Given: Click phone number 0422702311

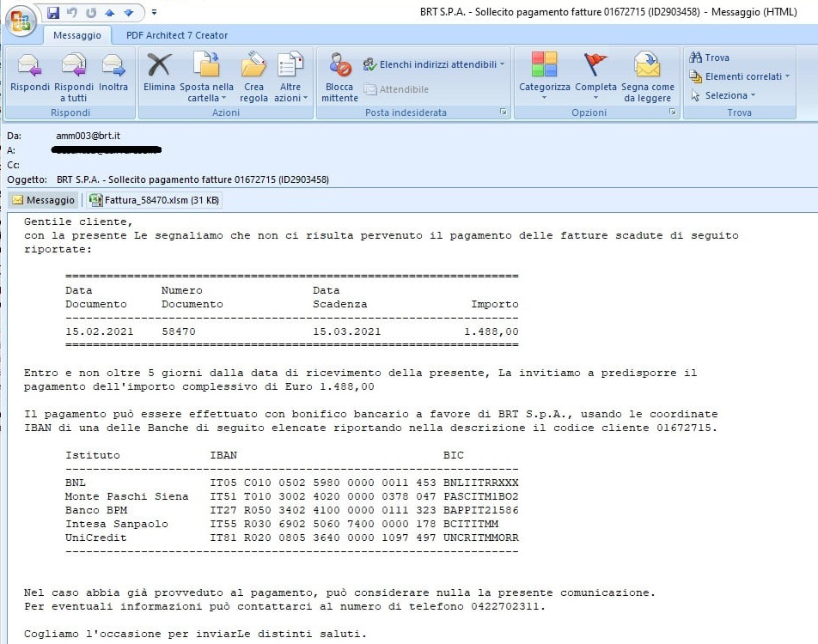Looking at the screenshot, I should click(504, 606).
